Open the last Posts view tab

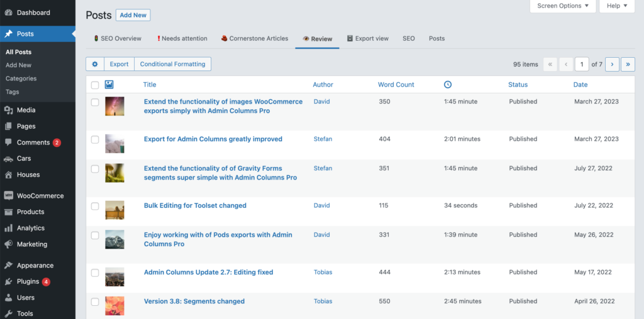(437, 38)
